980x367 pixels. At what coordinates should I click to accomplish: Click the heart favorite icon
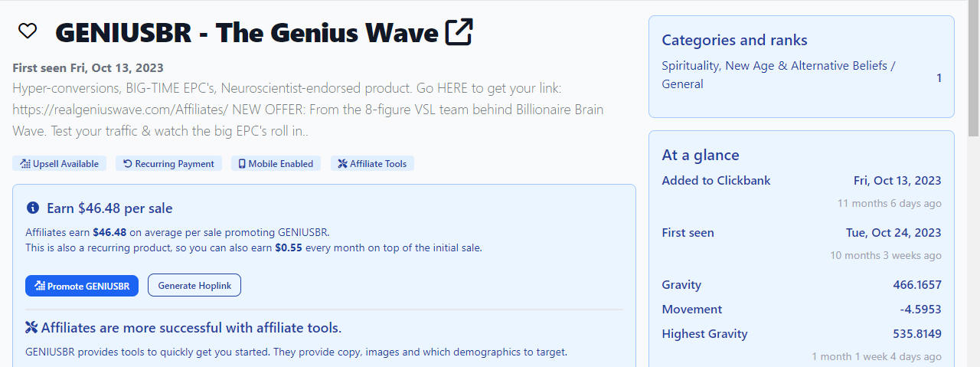[x=28, y=31]
